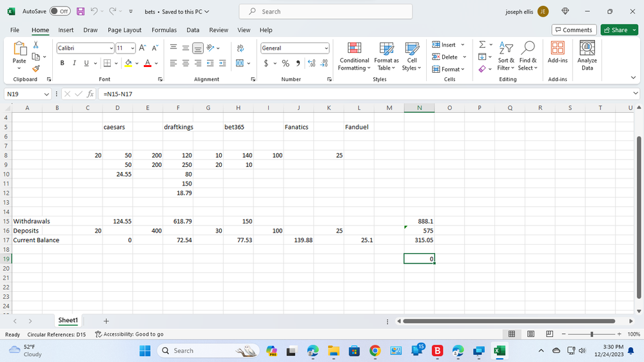Select Normal view in status bar
Image resolution: width=644 pixels, height=362 pixels.
512,334
